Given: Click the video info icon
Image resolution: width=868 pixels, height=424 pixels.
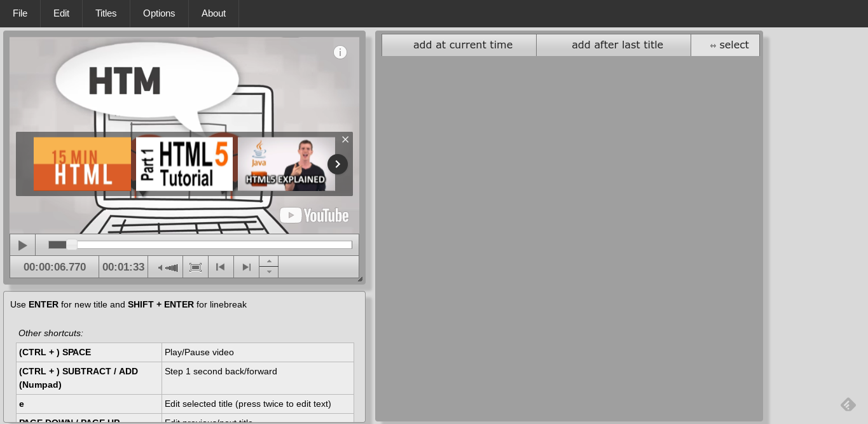Looking at the screenshot, I should (340, 52).
